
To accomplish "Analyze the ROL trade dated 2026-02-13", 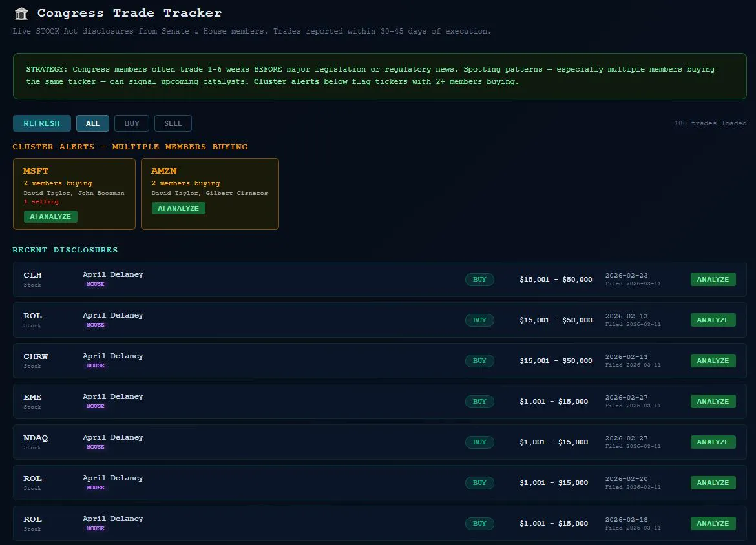I will click(x=713, y=320).
